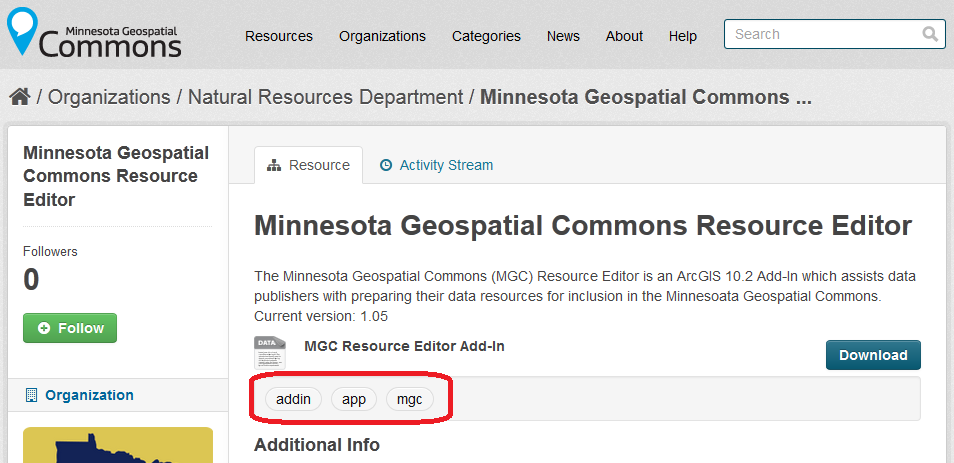Viewport: 954px width, 463px height.
Task: Click the search magnifier icon
Action: pos(930,34)
